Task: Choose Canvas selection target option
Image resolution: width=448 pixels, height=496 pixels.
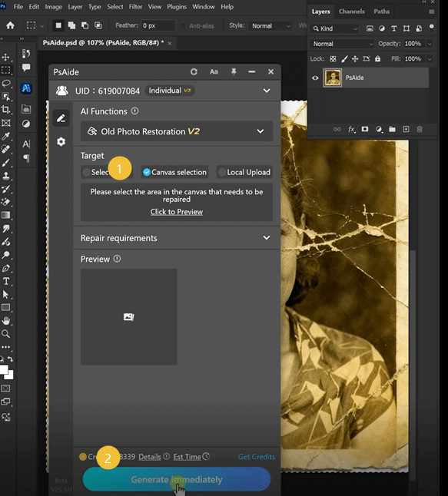Action: tap(174, 172)
